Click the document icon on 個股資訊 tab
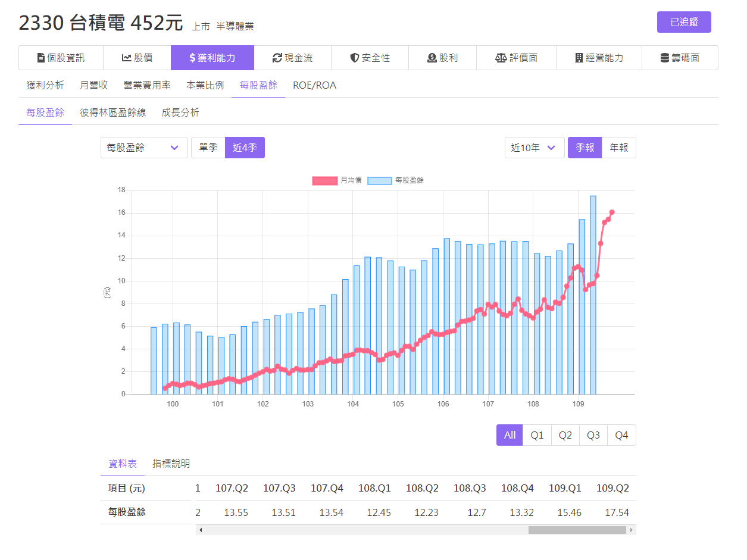747x560 pixels. (x=40, y=58)
